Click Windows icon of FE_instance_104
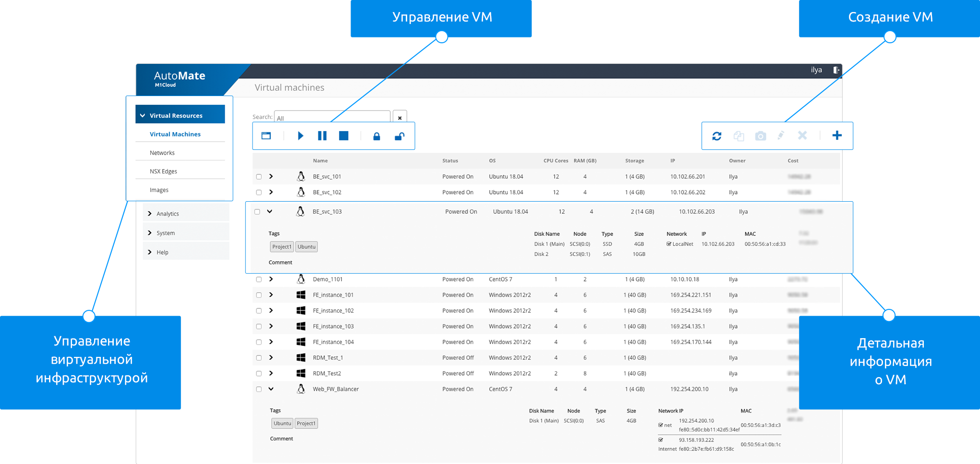The width and height of the screenshot is (980, 464). pyautogui.click(x=301, y=342)
